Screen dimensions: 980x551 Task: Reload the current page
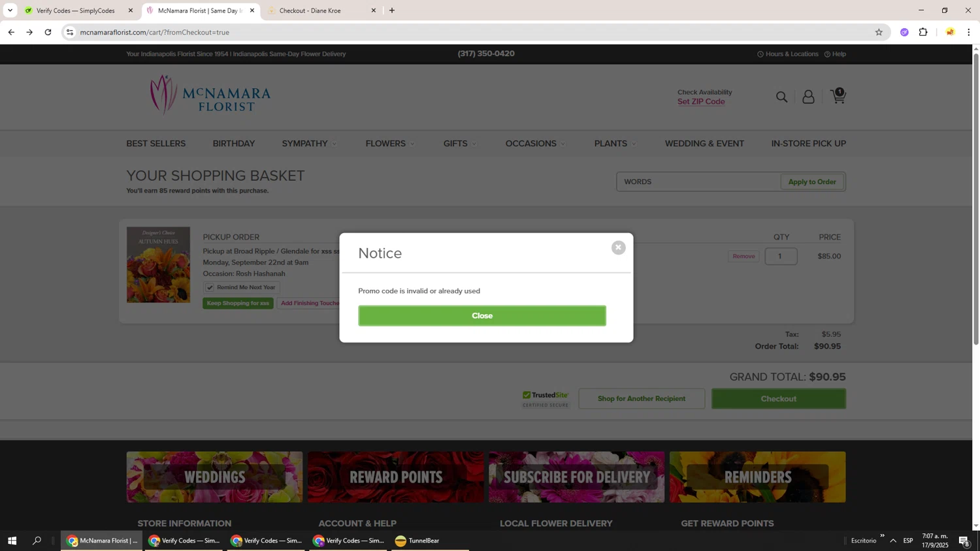[x=48, y=32]
